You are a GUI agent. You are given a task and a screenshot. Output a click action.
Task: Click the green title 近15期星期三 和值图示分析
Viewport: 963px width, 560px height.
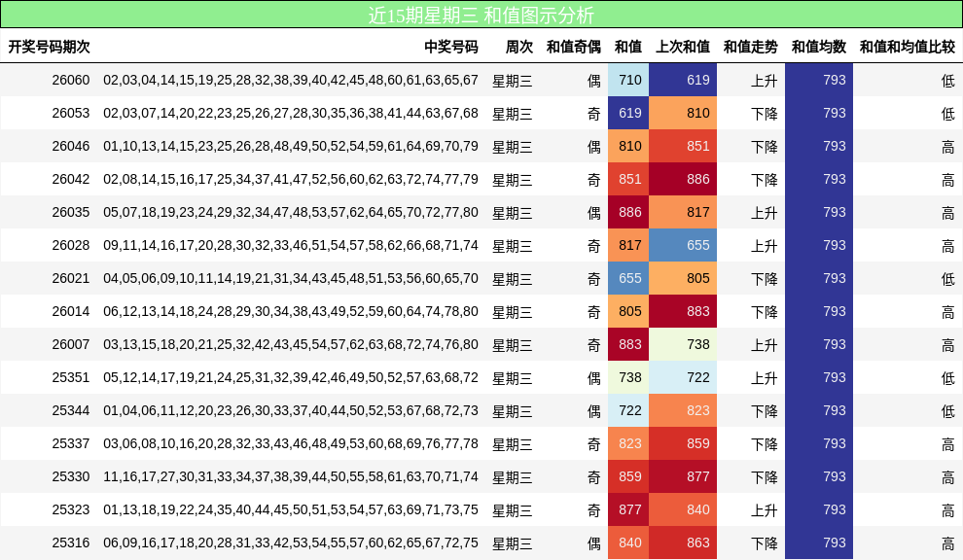pos(481,16)
